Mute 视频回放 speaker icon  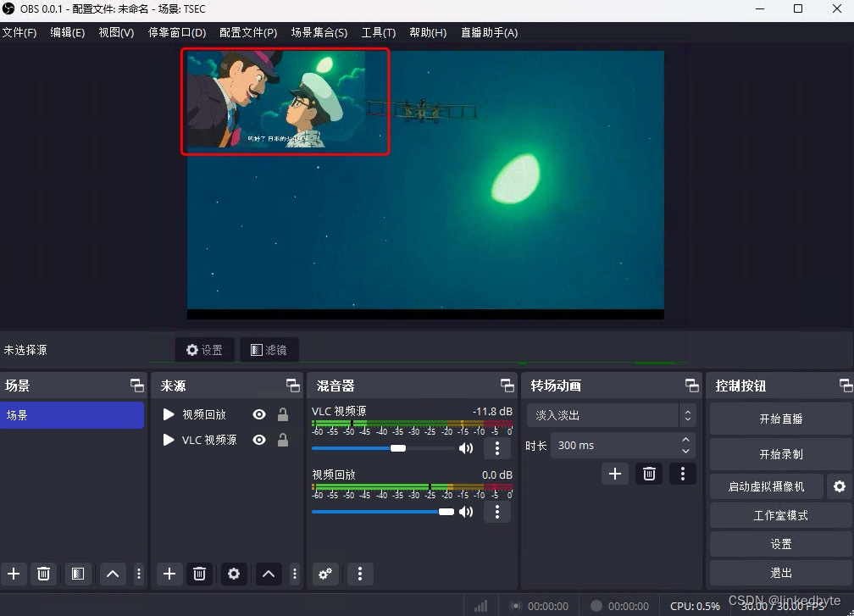tap(466, 512)
